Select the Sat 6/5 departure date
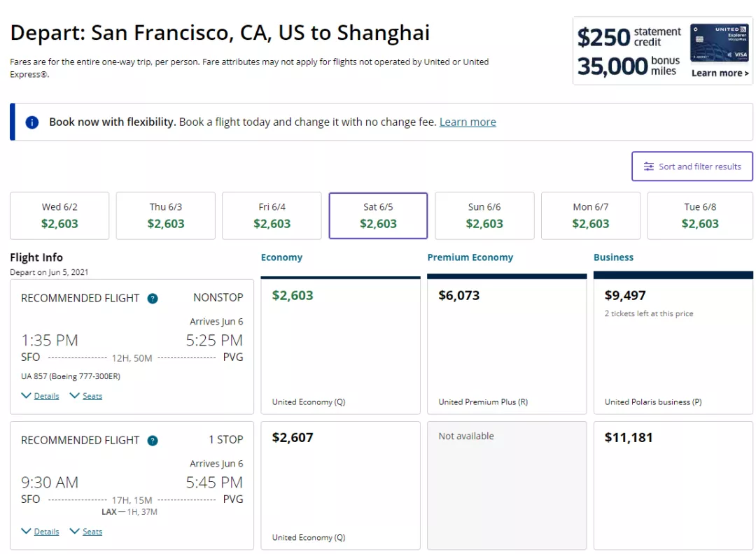This screenshot has height=554, width=756. (378, 215)
